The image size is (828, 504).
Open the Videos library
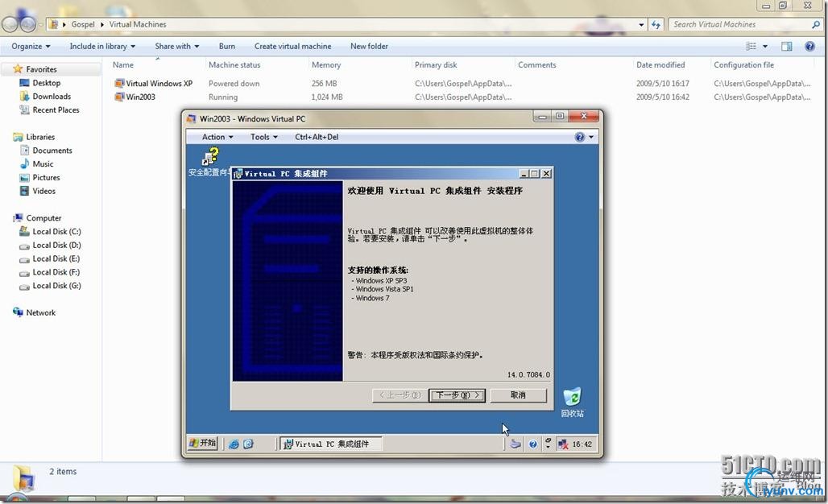pos(43,191)
